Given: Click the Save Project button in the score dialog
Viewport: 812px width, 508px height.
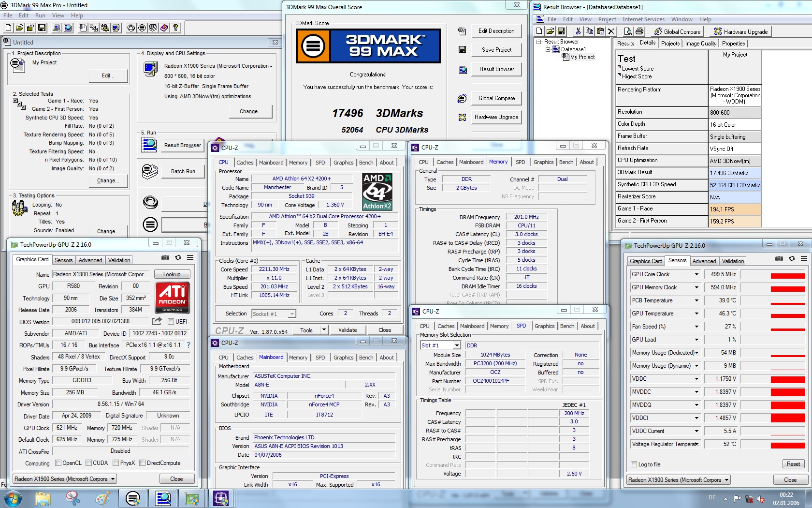Looking at the screenshot, I should (x=496, y=50).
